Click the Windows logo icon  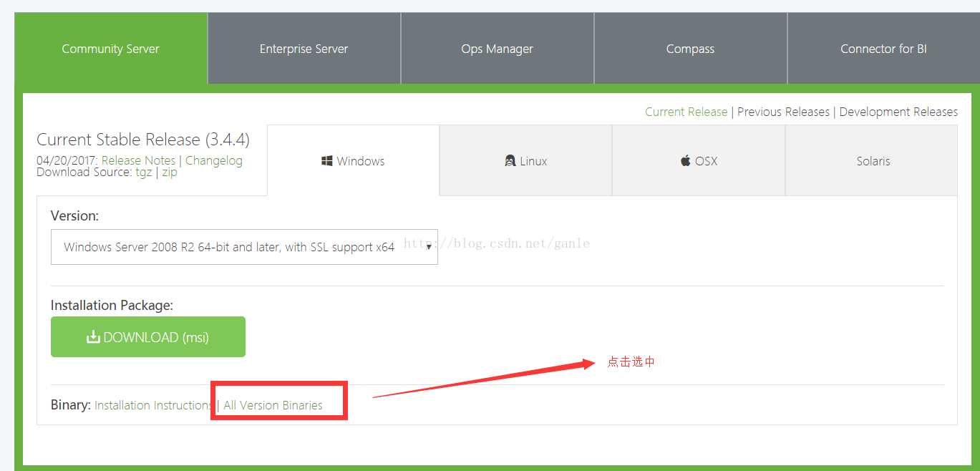[x=327, y=161]
